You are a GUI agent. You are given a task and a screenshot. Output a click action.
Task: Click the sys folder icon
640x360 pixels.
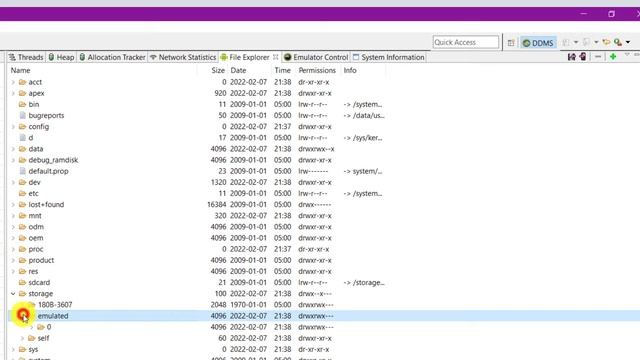click(x=22, y=349)
